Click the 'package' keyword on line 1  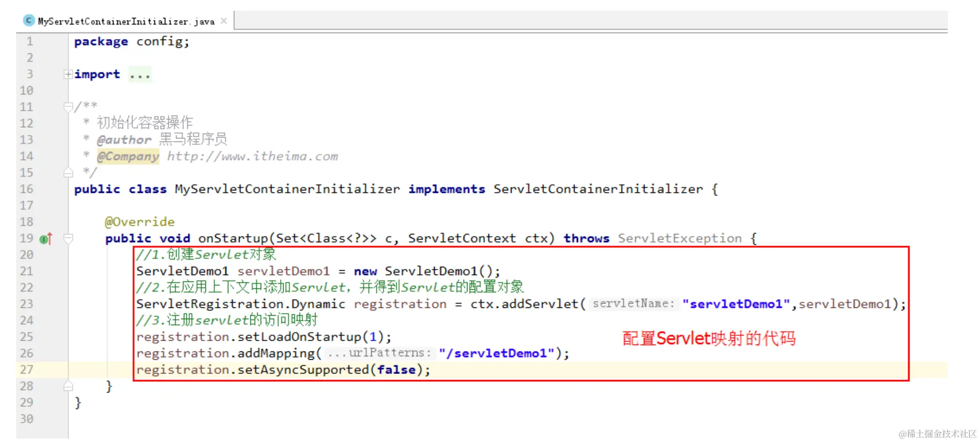click(x=101, y=42)
